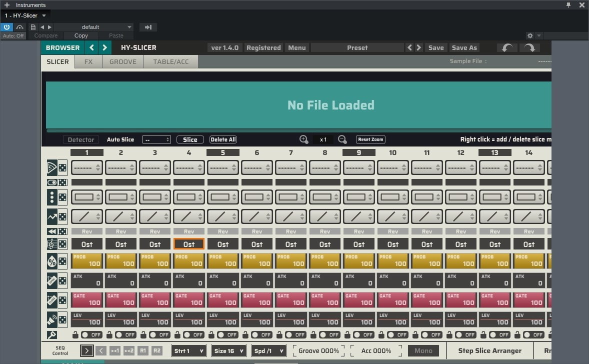Randomize level row with dice icon

[x=62, y=319]
